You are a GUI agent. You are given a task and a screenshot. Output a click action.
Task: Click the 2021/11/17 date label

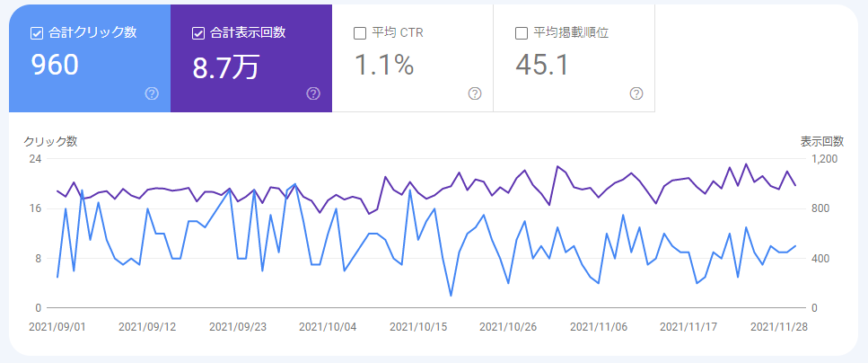coord(688,326)
